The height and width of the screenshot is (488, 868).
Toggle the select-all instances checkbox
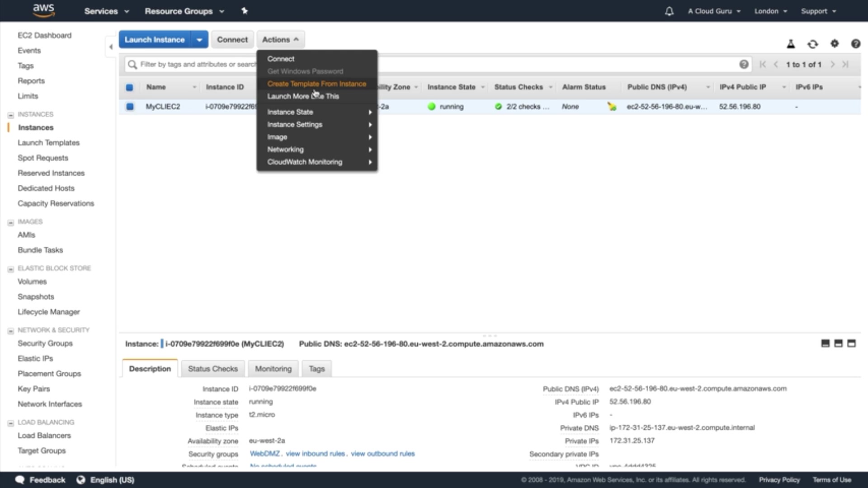(x=130, y=87)
